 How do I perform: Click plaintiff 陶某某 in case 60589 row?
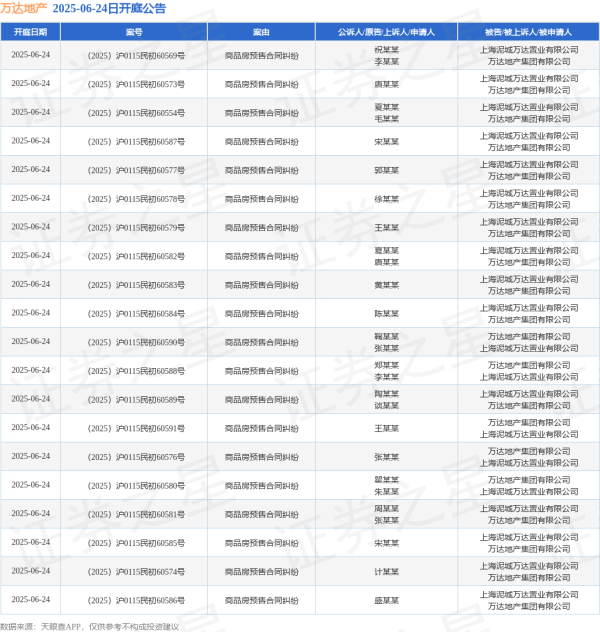tap(386, 393)
